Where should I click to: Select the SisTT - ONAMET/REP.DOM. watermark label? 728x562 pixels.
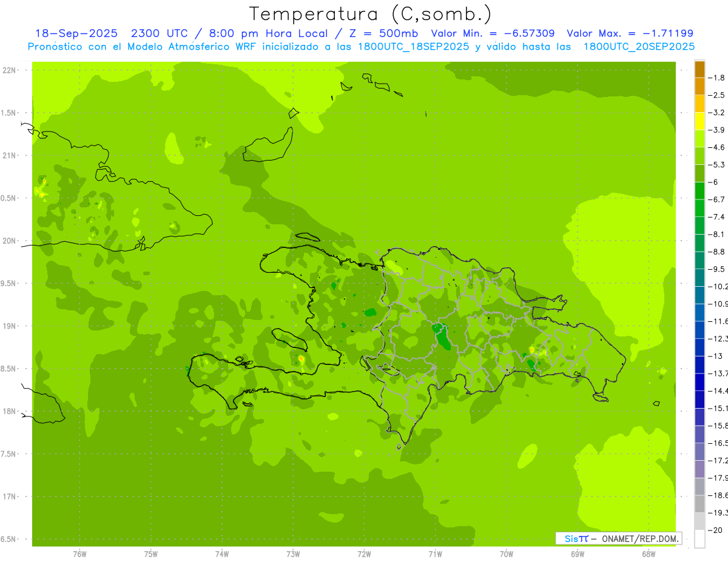pyautogui.click(x=618, y=538)
